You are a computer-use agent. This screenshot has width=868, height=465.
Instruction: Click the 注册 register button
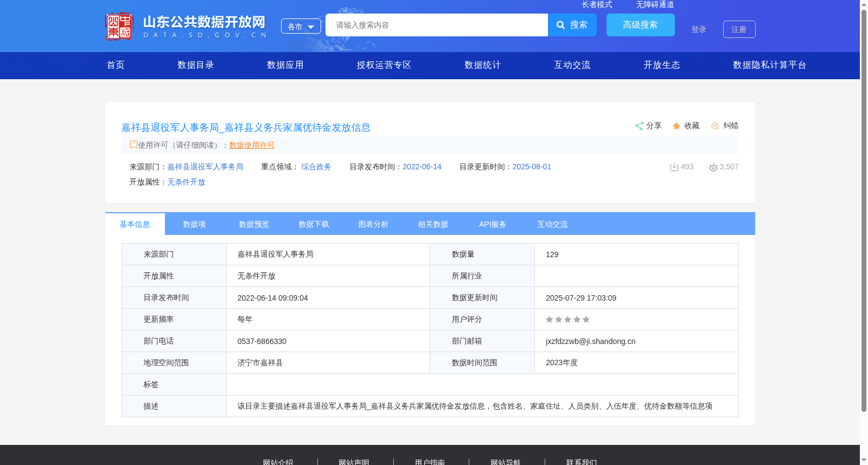pyautogui.click(x=739, y=29)
